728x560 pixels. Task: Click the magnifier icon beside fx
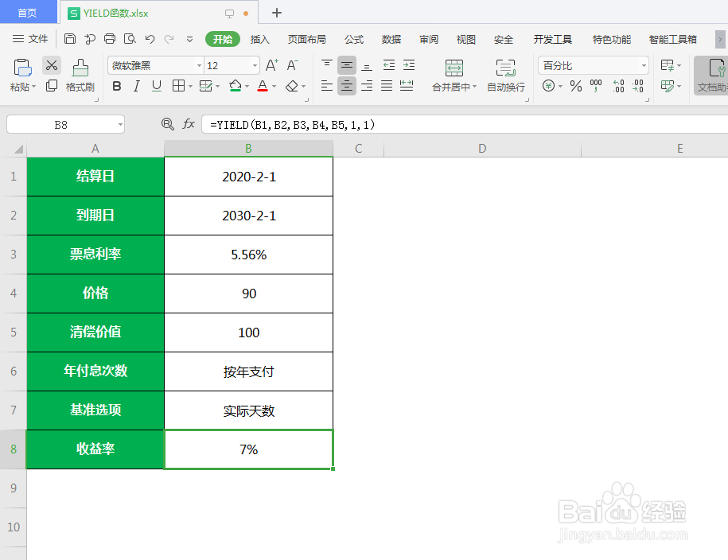[x=168, y=124]
